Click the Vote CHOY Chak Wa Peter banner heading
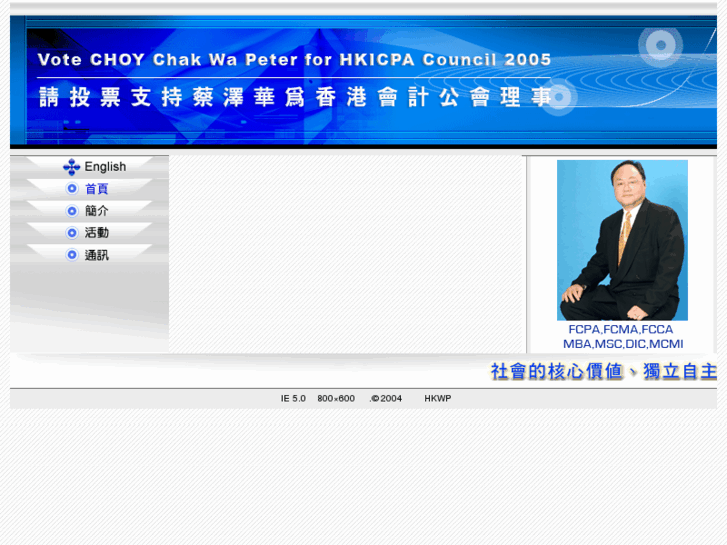The image size is (727, 545). pyautogui.click(x=294, y=59)
